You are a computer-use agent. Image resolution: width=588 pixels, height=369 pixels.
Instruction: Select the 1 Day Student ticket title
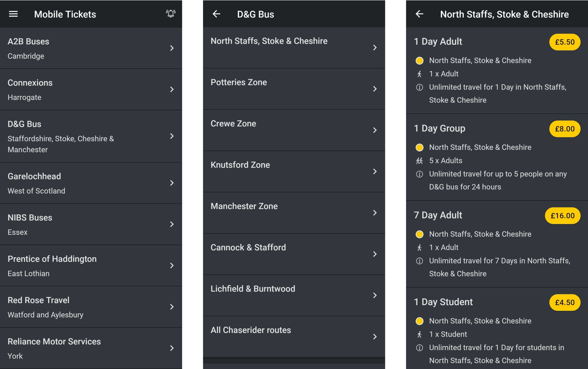pyautogui.click(x=443, y=302)
